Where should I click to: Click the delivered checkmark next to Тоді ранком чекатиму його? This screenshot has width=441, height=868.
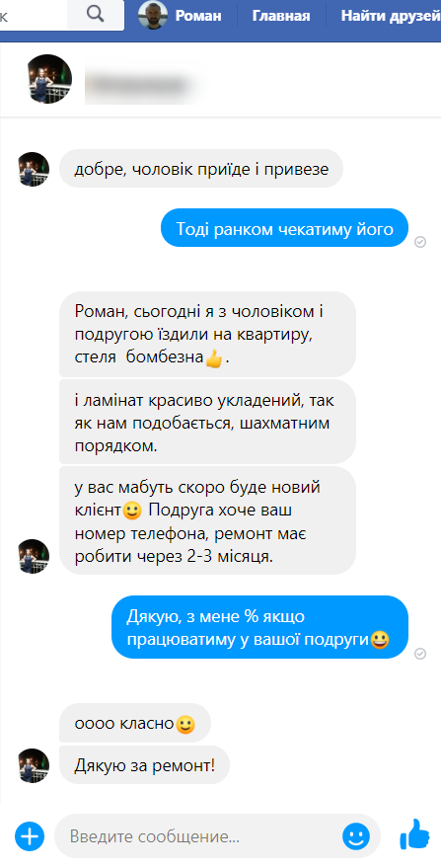420,242
